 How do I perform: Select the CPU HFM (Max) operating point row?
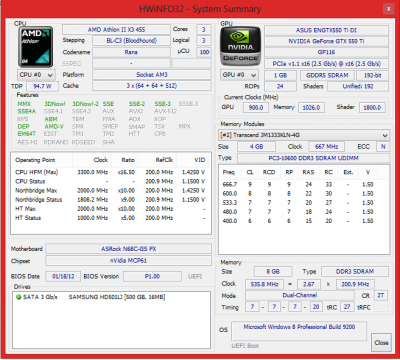(110, 172)
